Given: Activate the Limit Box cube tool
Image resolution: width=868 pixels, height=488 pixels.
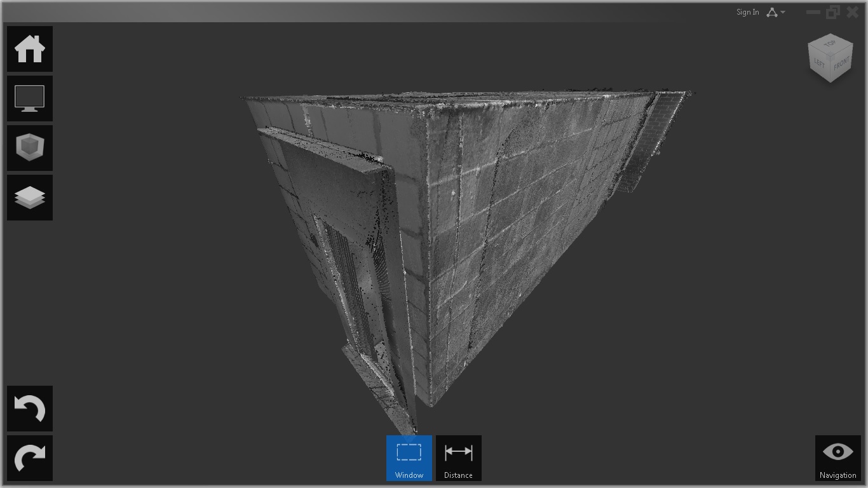Looking at the screenshot, I should 30,148.
